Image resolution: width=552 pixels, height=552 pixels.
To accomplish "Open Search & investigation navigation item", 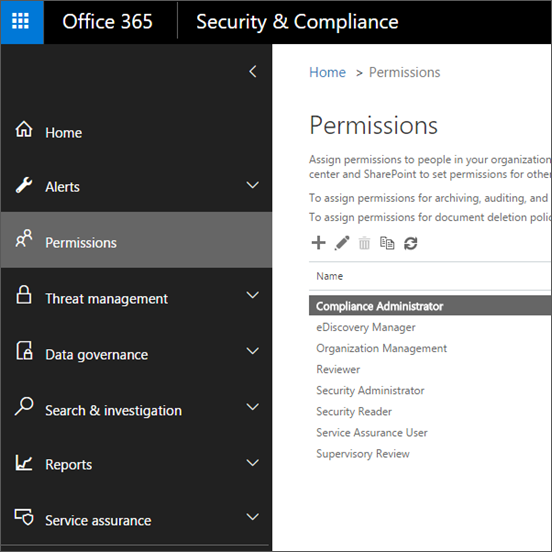I will tap(136, 408).
